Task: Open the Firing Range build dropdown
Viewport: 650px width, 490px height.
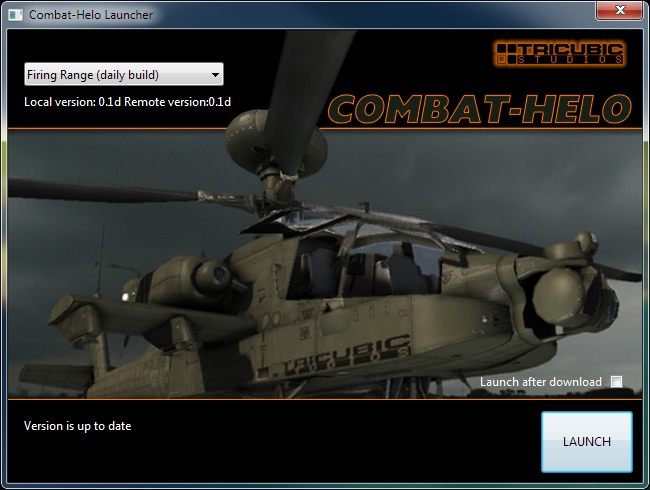Action: [x=124, y=75]
